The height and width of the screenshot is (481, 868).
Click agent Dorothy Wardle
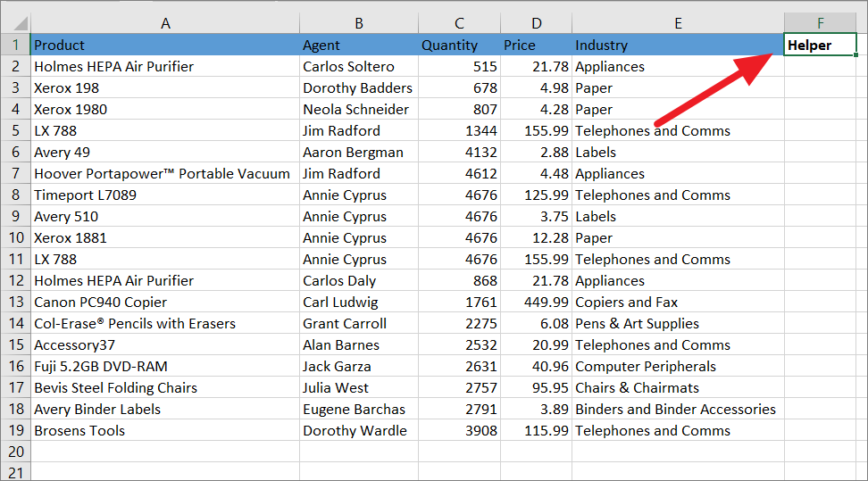point(359,430)
